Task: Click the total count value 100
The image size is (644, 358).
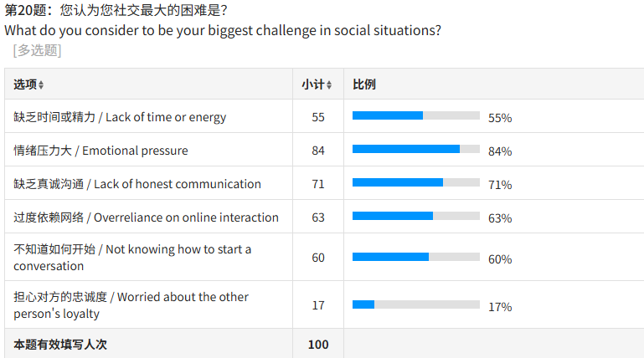Action: point(318,344)
